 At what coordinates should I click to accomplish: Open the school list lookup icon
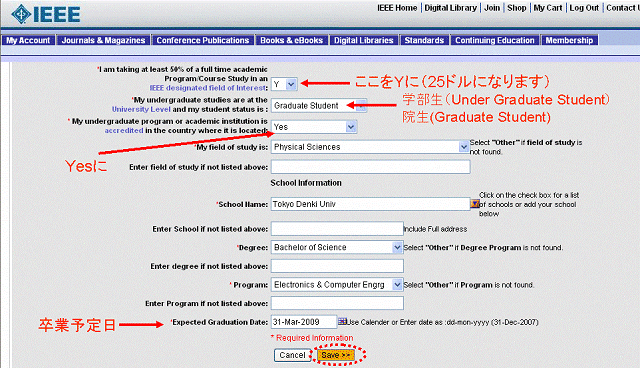click(475, 204)
